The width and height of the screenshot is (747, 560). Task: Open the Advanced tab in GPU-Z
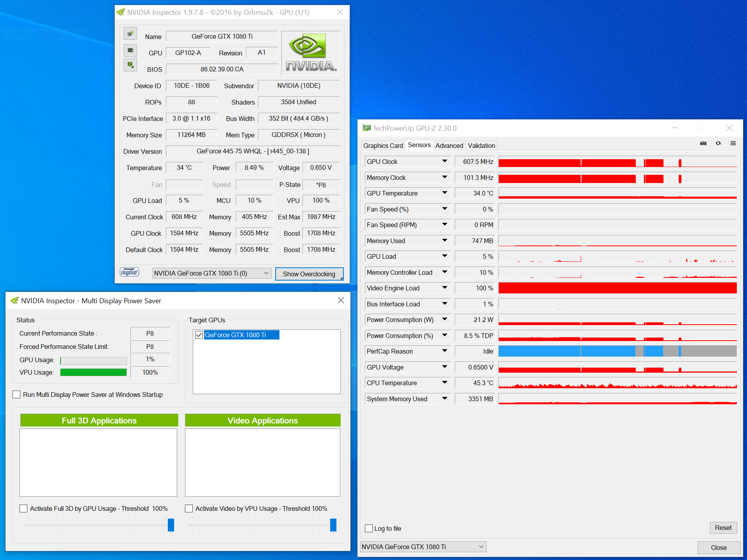pos(449,146)
